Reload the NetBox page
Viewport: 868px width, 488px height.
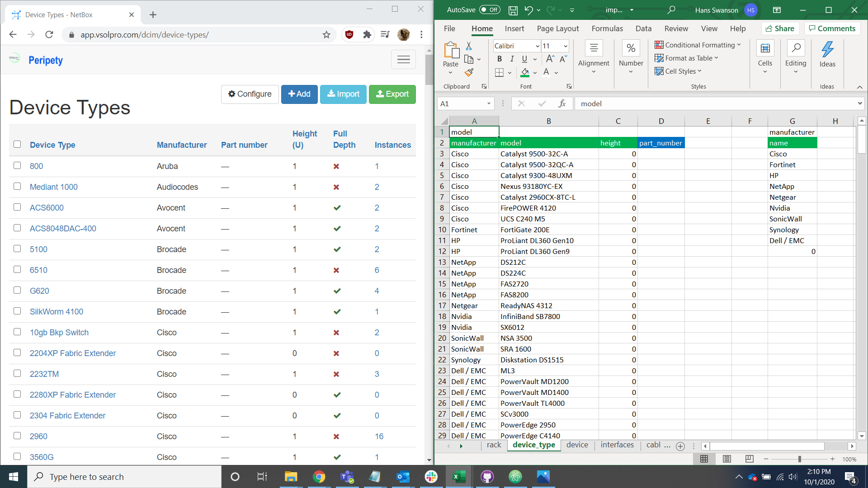49,34
